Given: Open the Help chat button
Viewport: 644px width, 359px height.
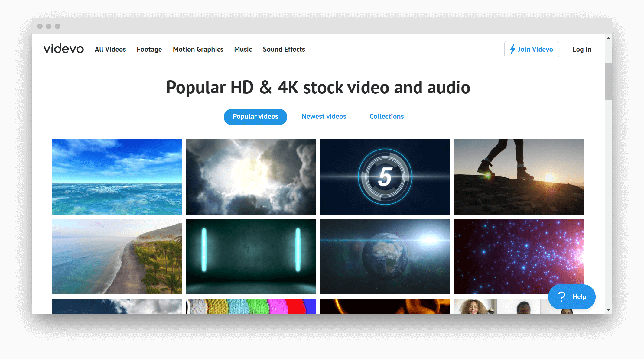Looking at the screenshot, I should point(571,297).
